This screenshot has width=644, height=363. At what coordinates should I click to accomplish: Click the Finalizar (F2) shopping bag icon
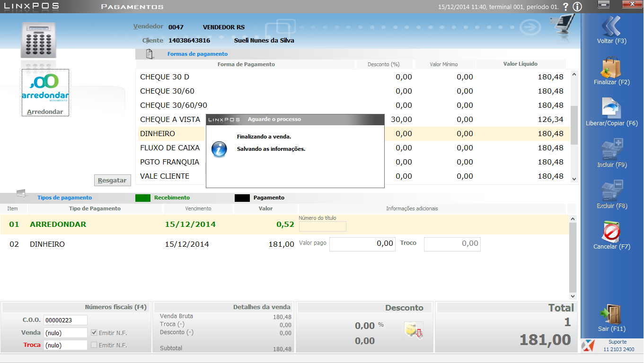click(611, 67)
